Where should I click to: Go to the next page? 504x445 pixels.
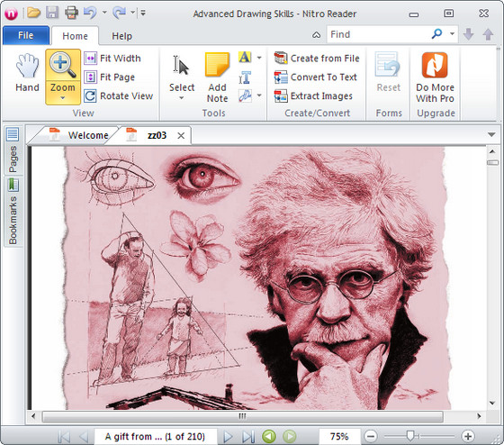click(228, 436)
